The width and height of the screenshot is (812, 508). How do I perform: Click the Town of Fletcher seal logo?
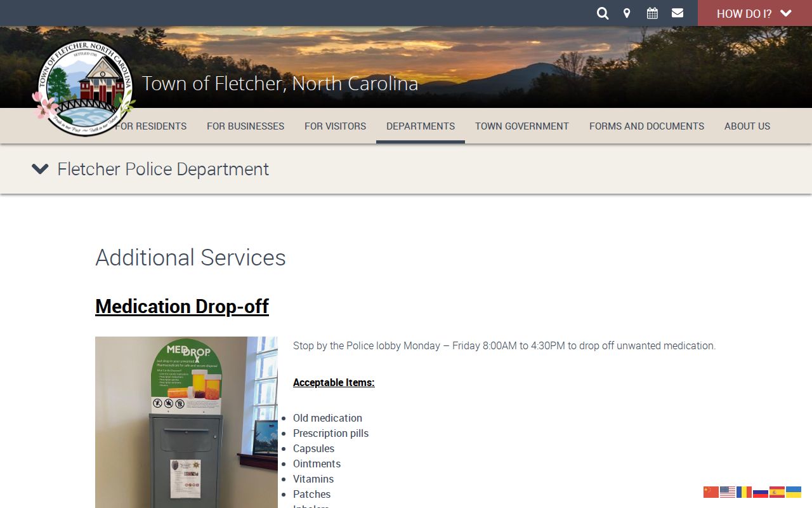click(83, 88)
